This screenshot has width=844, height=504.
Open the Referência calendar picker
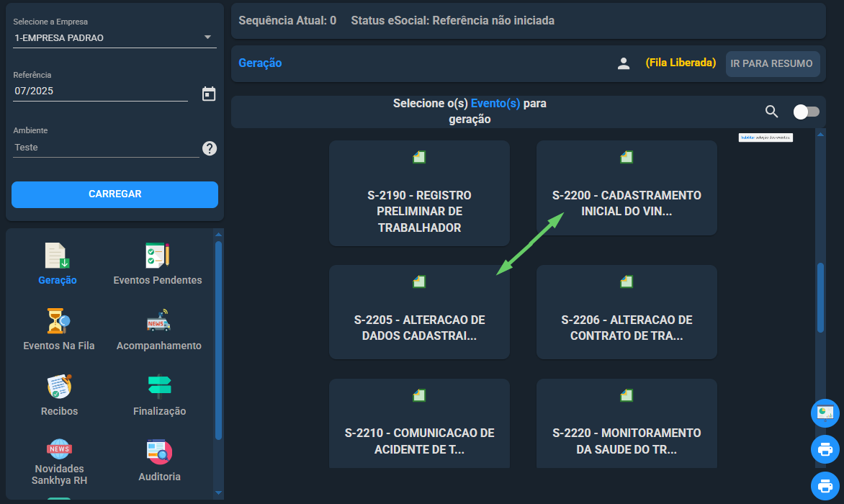coord(209,94)
